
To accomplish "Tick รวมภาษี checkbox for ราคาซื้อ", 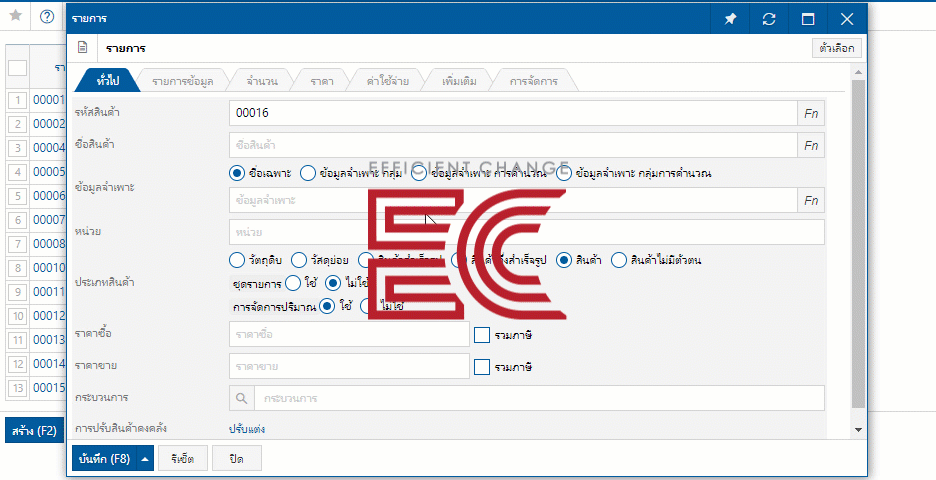I will click(482, 335).
